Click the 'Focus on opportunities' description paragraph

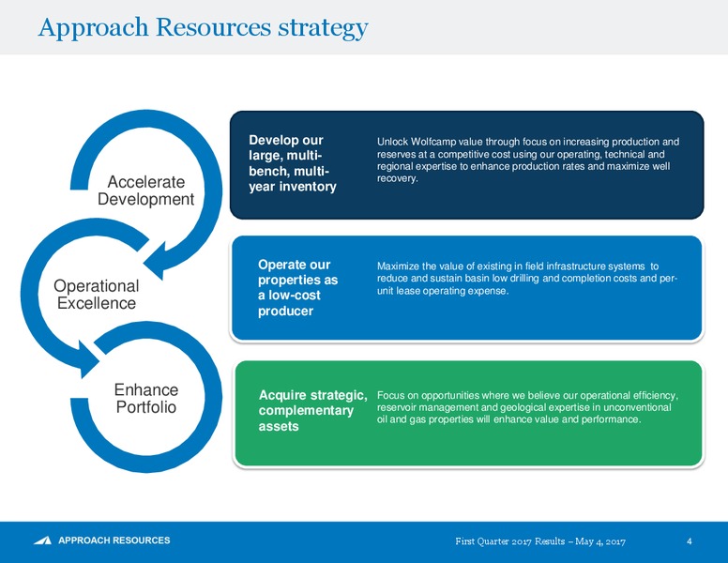click(527, 407)
